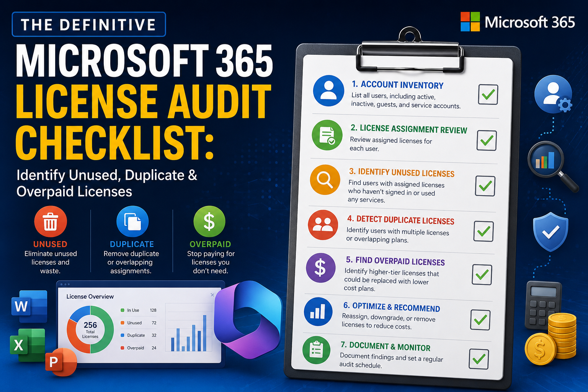Click the 'DUPLICATE' blue label
The height and width of the screenshot is (392, 588).
pyautogui.click(x=132, y=244)
